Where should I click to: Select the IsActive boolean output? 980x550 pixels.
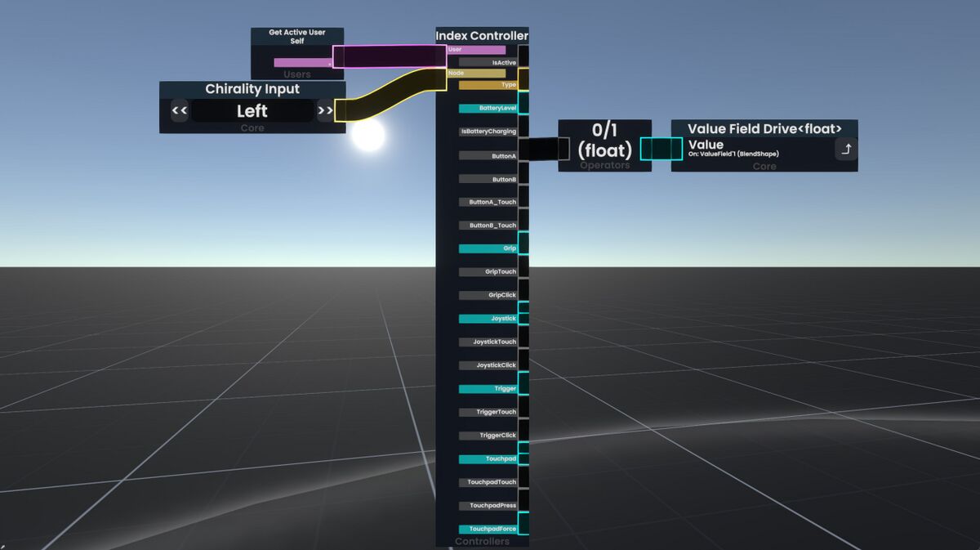pyautogui.click(x=523, y=61)
